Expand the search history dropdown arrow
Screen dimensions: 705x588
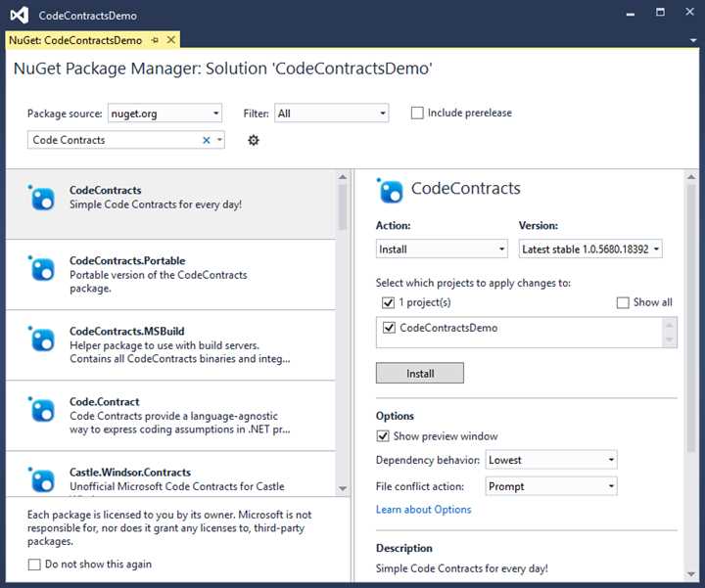click(219, 140)
